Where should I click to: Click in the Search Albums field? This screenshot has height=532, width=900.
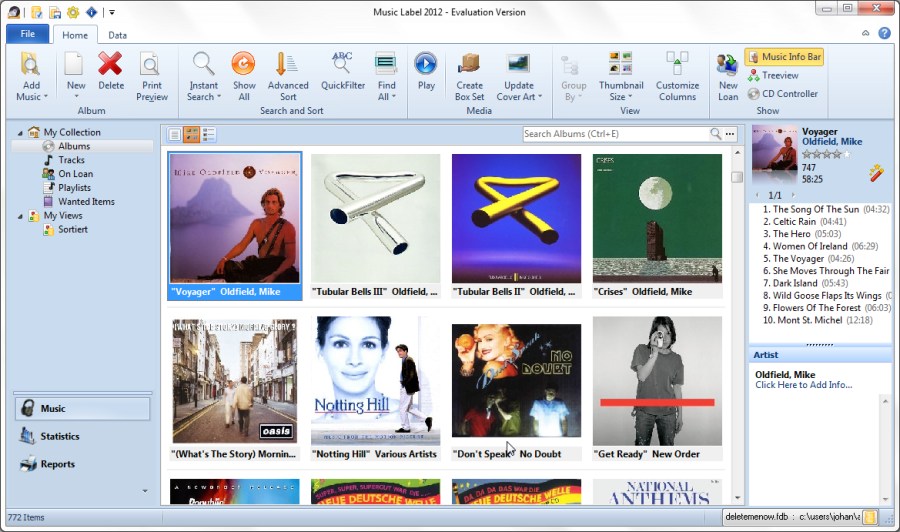(615, 134)
